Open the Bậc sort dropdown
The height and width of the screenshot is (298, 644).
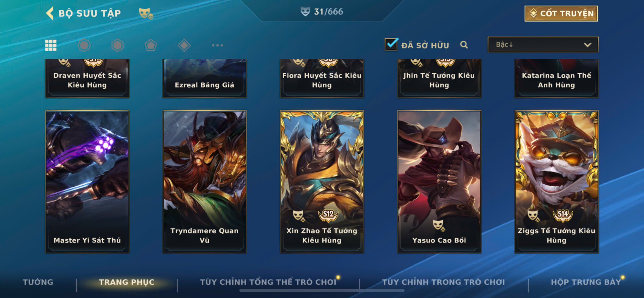pyautogui.click(x=543, y=45)
